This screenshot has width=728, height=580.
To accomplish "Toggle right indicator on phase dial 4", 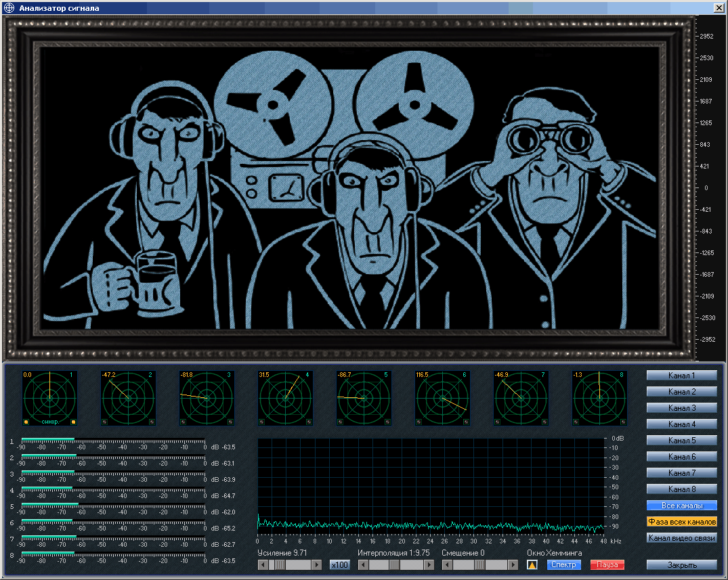I will click(309, 422).
